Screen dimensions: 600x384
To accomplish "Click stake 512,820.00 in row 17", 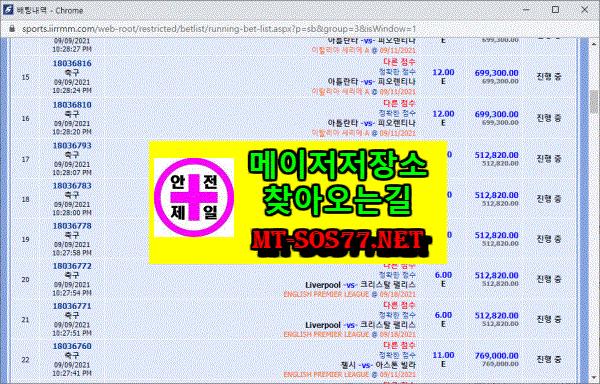I will click(496, 155).
